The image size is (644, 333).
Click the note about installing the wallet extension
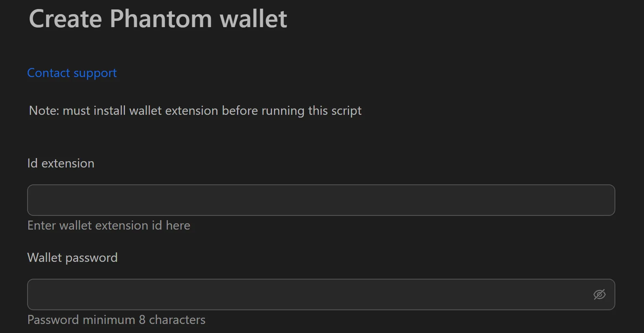(195, 110)
